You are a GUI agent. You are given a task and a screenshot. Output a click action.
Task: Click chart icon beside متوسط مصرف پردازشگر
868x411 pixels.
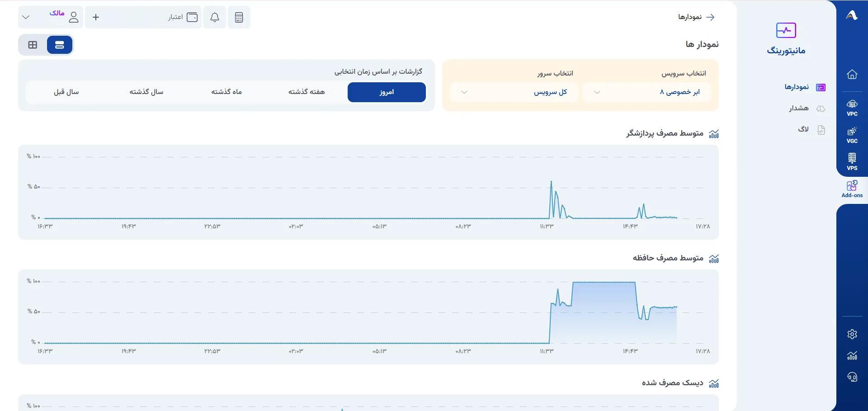click(x=714, y=134)
